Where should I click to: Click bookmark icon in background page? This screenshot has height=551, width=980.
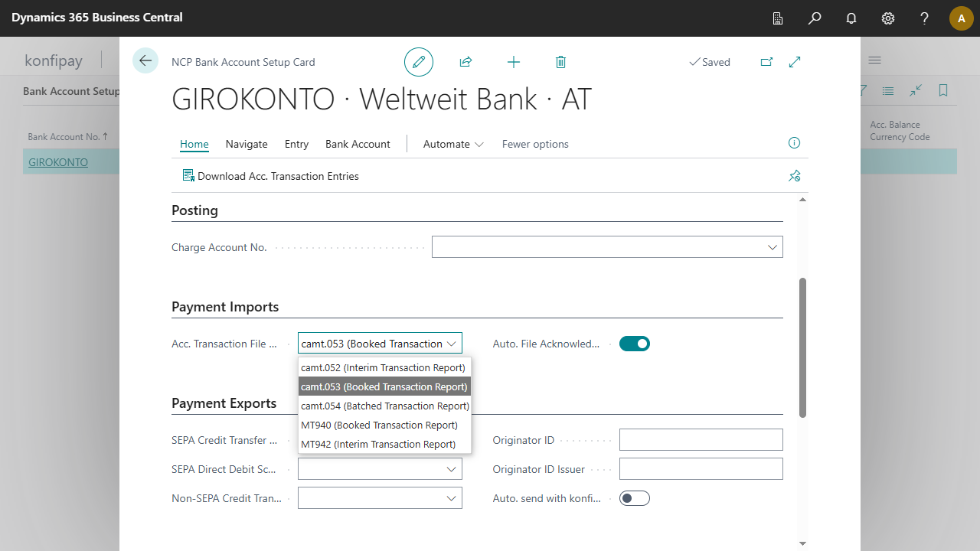point(943,90)
